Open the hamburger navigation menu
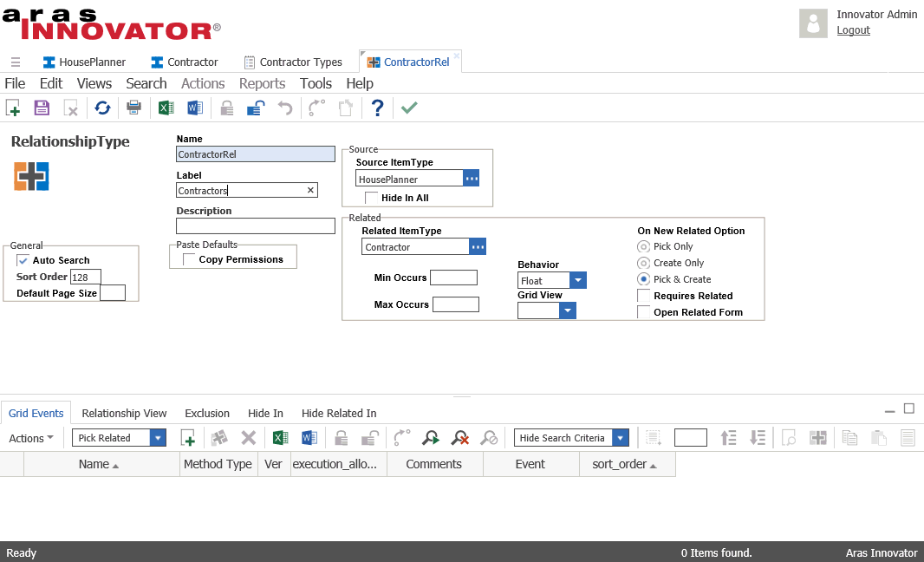Viewport: 924px width, 562px height. pyautogui.click(x=16, y=62)
